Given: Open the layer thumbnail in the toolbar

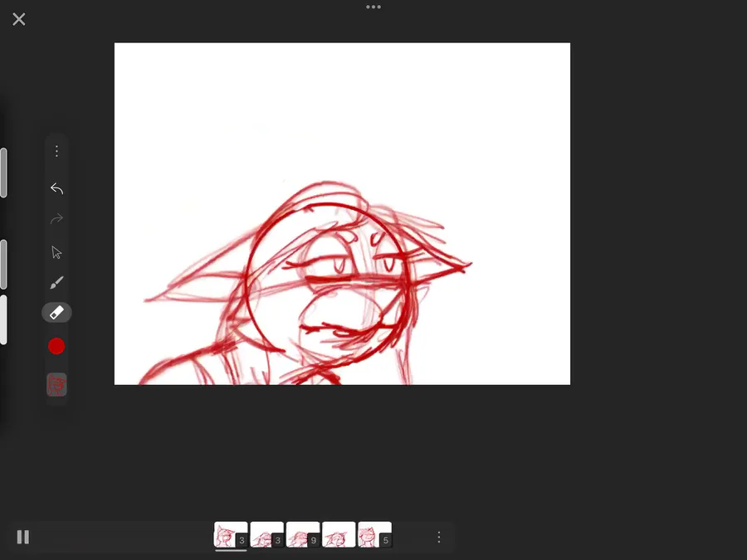Looking at the screenshot, I should (56, 384).
